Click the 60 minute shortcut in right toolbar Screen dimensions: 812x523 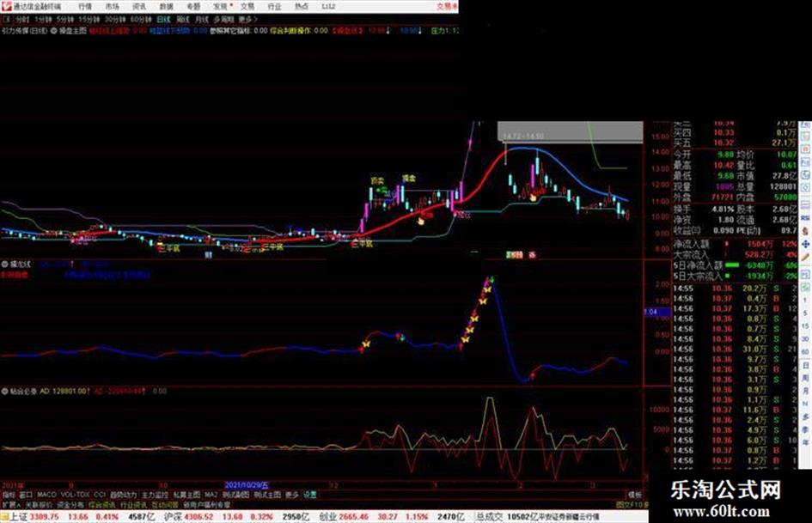[805, 352]
